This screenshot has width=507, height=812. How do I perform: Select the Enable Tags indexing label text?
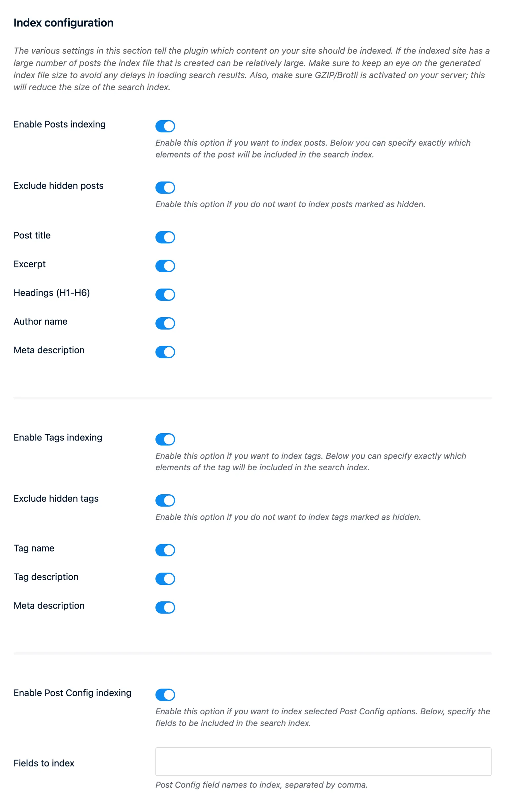58,437
